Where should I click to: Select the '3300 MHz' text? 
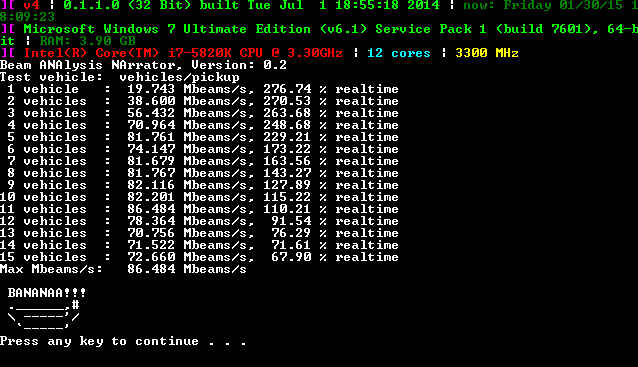[x=487, y=53]
